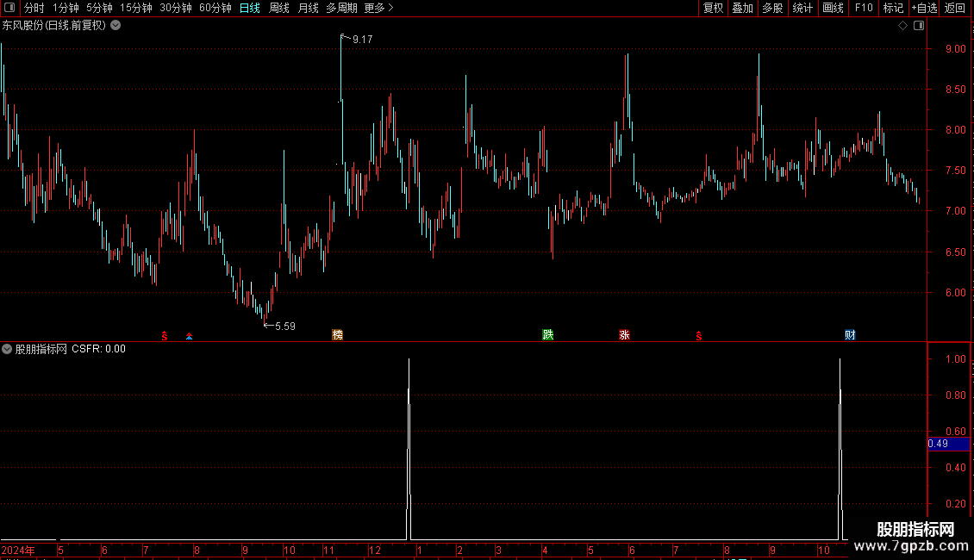
Task: Click the second CSFR signal spike
Action: coord(840,448)
